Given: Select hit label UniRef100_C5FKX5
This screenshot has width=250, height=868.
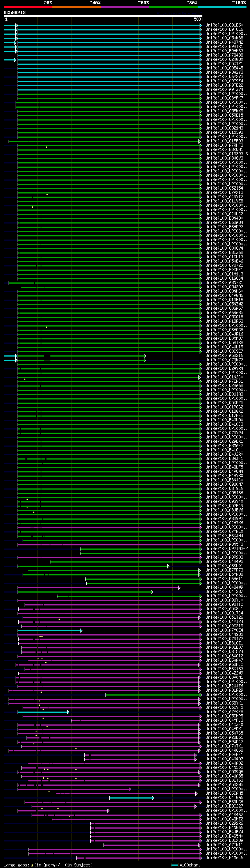Looking at the screenshot, I should click(x=224, y=111).
